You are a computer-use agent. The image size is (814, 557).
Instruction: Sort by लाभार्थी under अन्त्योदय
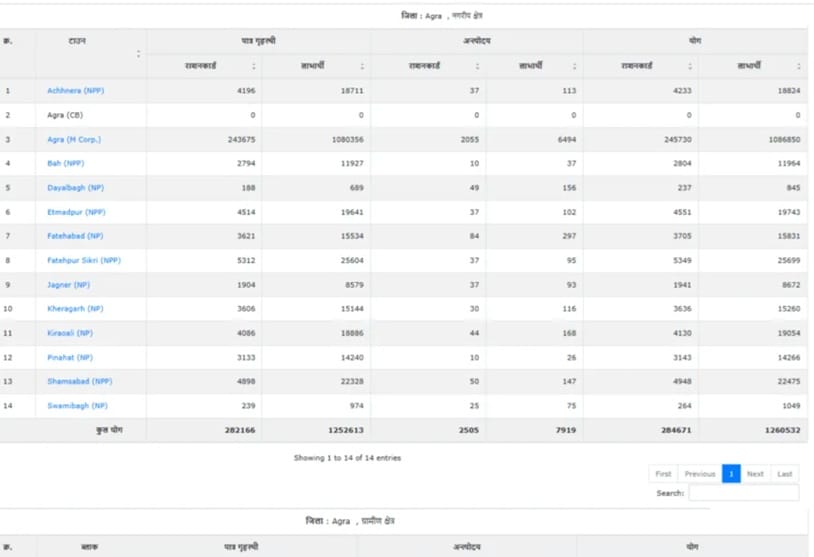pos(532,66)
